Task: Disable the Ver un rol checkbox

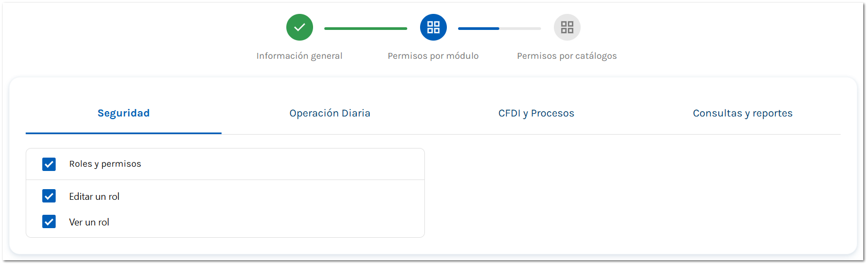Action: click(x=49, y=222)
